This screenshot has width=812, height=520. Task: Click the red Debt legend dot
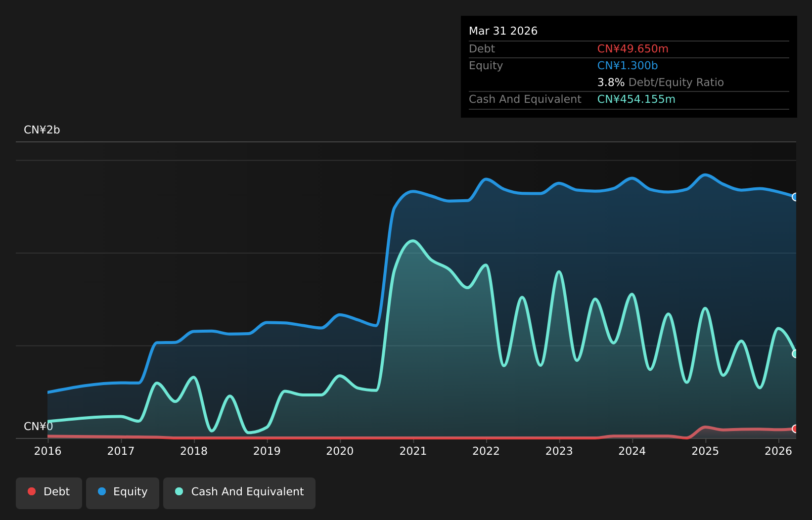(32, 491)
